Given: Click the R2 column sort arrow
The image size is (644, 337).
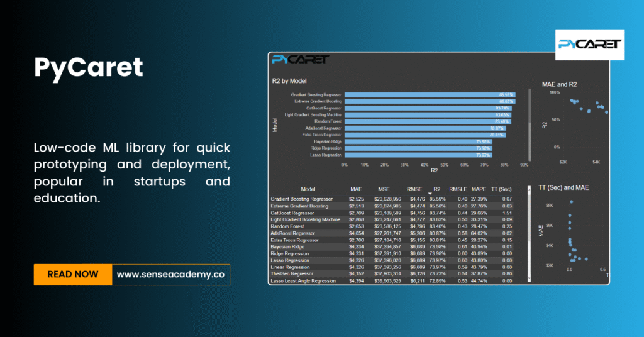Looking at the screenshot, I should pyautogui.click(x=430, y=193).
